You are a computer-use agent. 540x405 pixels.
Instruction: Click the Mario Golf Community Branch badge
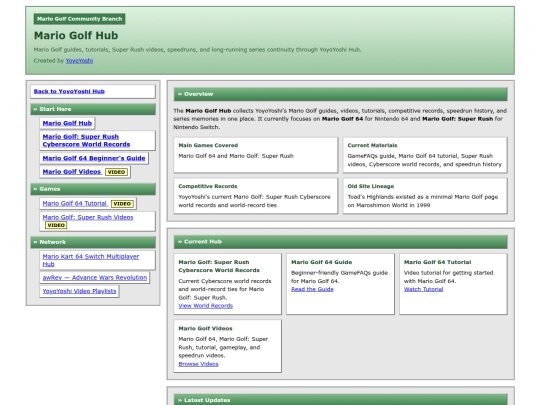[x=80, y=19]
